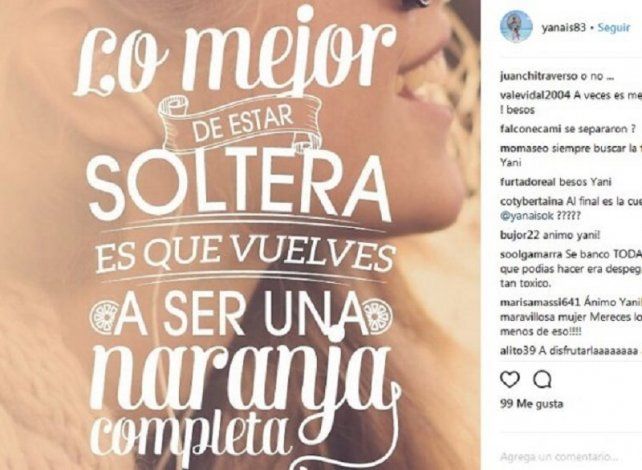The width and height of the screenshot is (642, 470).
Task: Open valevidal2004 commenter profile
Action: click(x=535, y=95)
